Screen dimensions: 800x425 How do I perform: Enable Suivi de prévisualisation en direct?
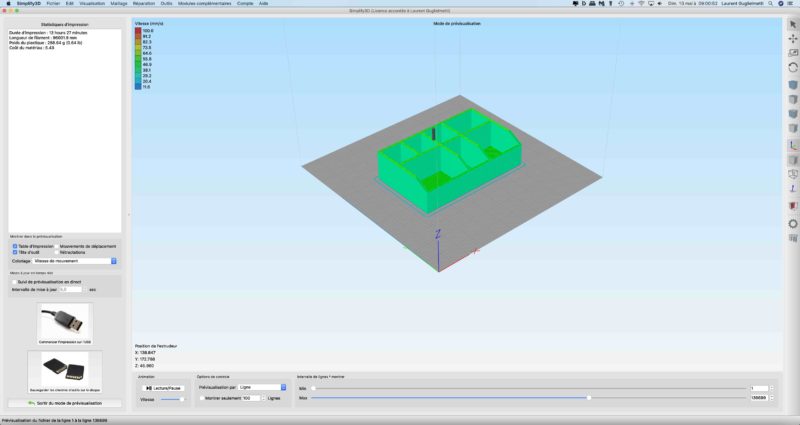point(14,282)
